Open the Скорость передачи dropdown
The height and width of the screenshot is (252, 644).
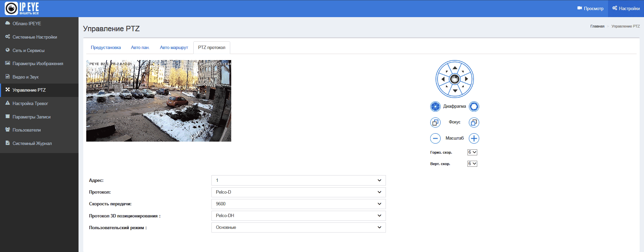coord(298,204)
